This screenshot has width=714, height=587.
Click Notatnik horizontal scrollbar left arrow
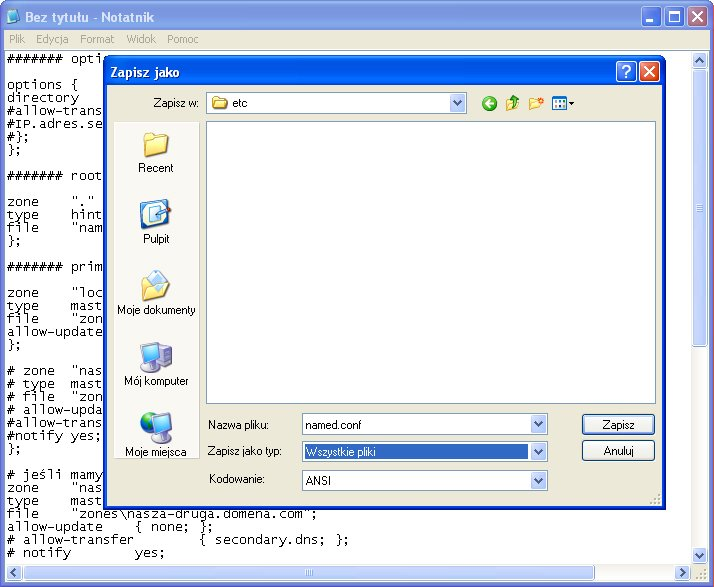point(13,572)
